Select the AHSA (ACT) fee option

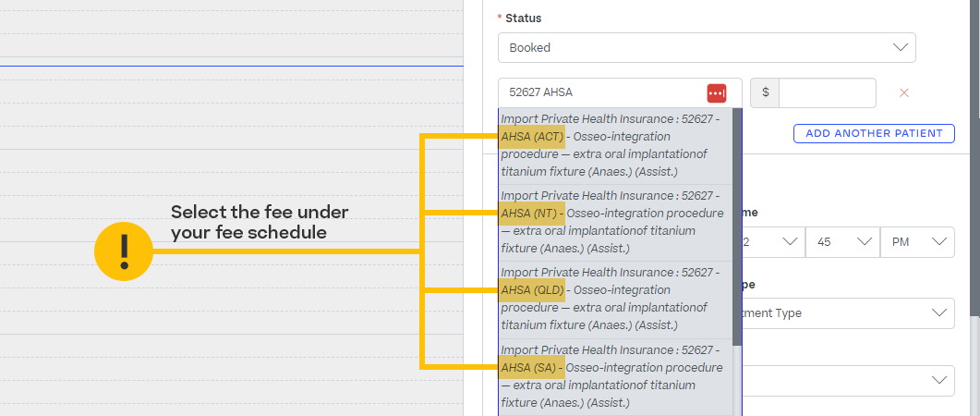click(x=616, y=145)
